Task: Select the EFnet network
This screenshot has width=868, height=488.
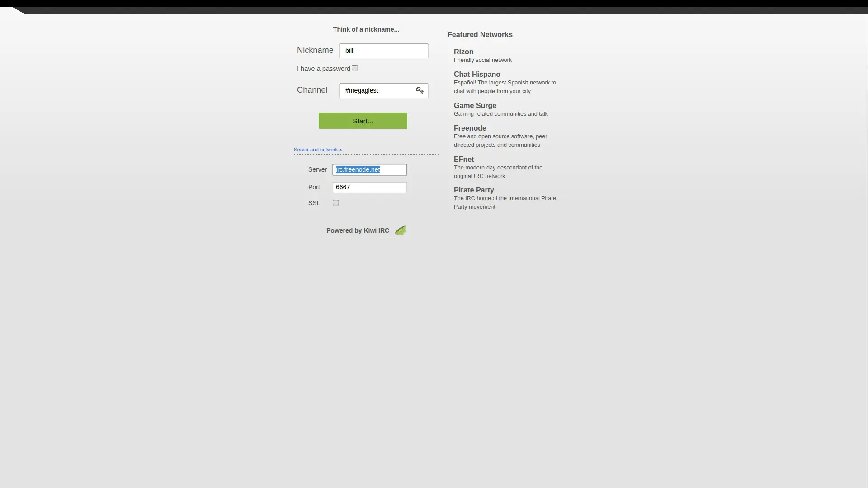Action: pos(464,160)
